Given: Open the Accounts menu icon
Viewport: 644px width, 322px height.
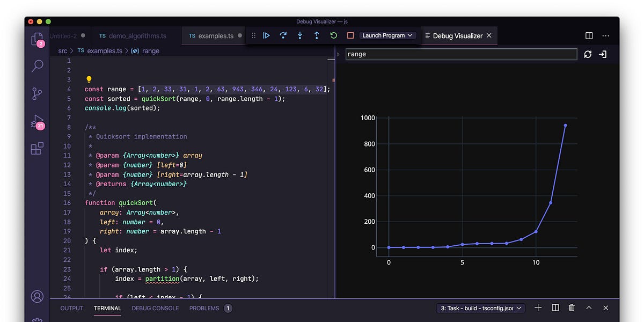Looking at the screenshot, I should point(37,296).
